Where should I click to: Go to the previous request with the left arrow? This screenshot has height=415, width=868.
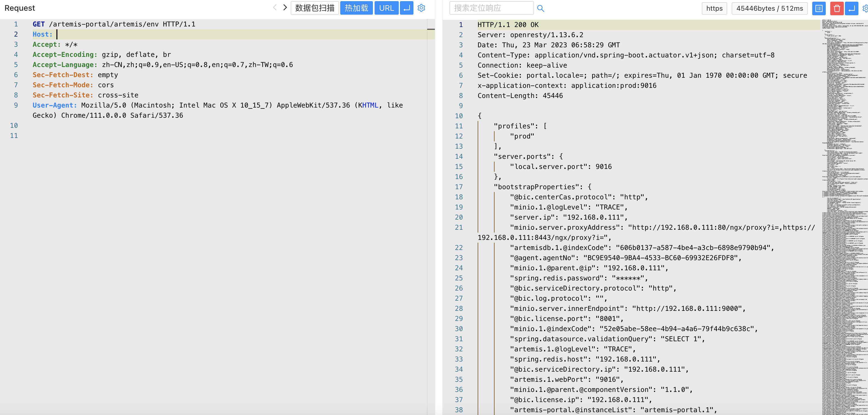pyautogui.click(x=275, y=7)
